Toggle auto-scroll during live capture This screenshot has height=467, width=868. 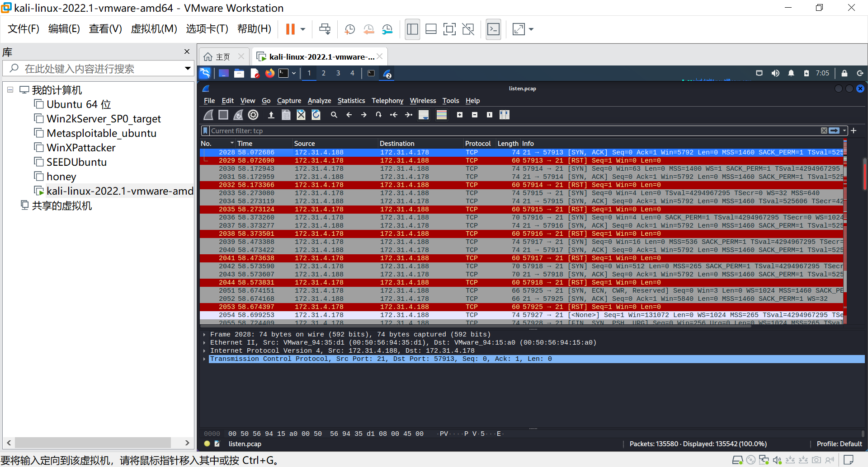pos(424,115)
